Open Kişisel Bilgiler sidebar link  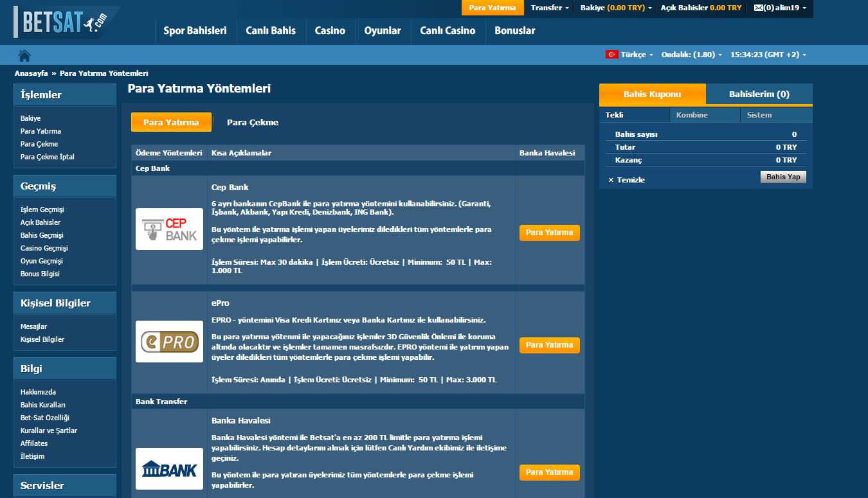[x=42, y=339]
